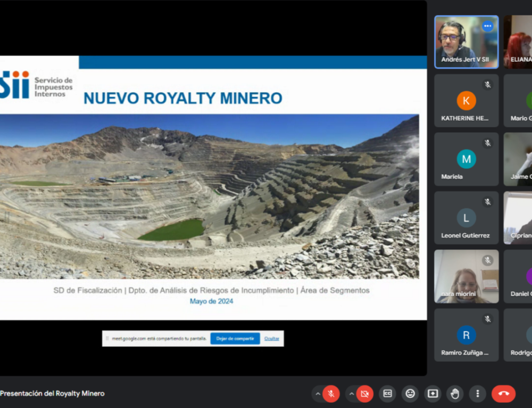The height and width of the screenshot is (408, 532).
Task: Click the slide date 'Mayo de 2024'
Action: click(x=211, y=301)
